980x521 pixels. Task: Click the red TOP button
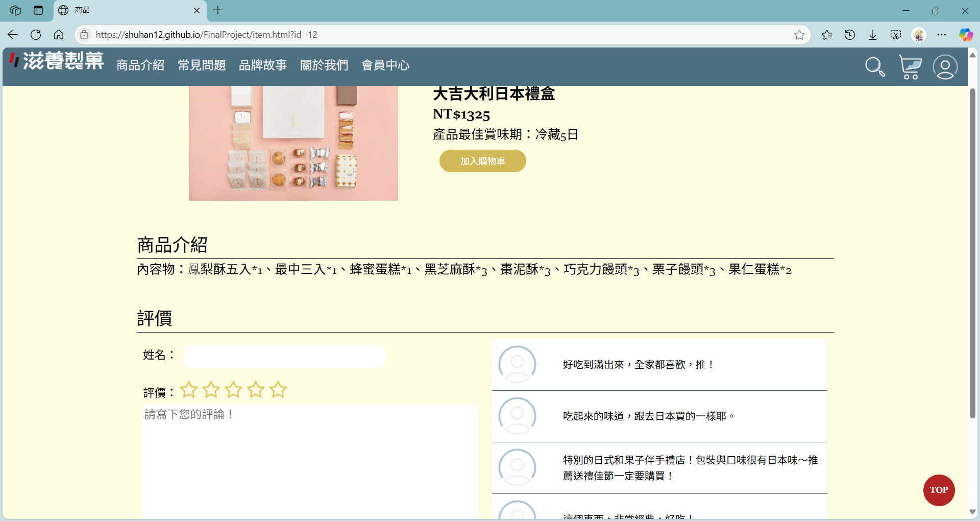(x=939, y=490)
